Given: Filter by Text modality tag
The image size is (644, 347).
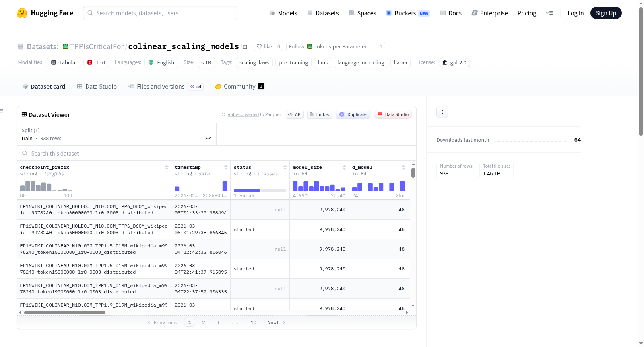Looking at the screenshot, I should (x=96, y=62).
